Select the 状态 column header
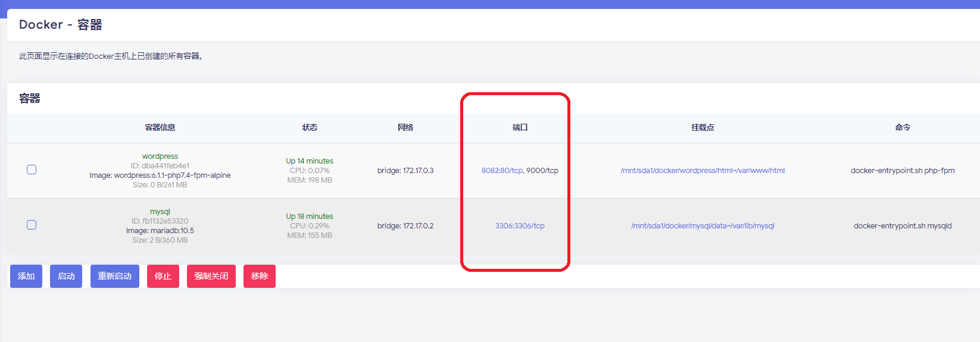The width and height of the screenshot is (980, 342). coord(310,127)
